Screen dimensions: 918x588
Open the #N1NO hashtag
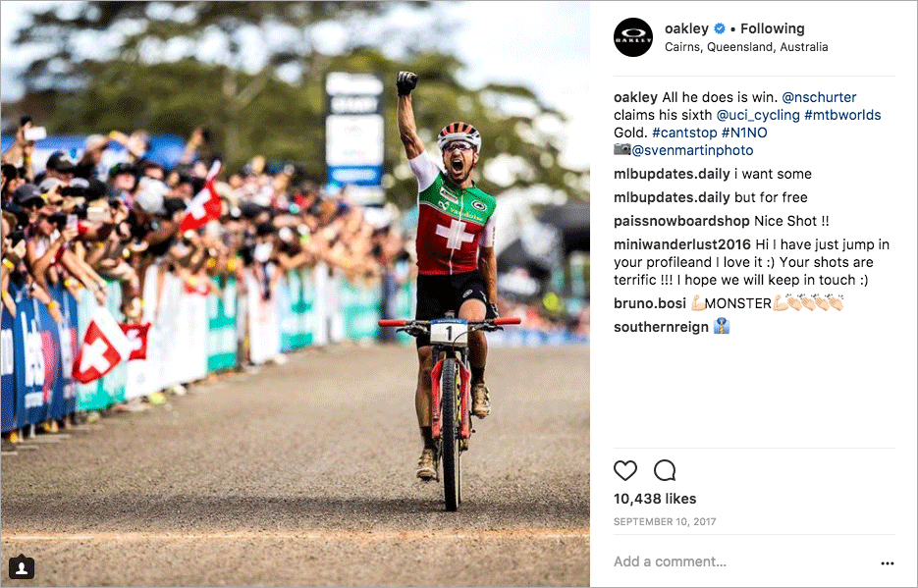click(x=744, y=133)
